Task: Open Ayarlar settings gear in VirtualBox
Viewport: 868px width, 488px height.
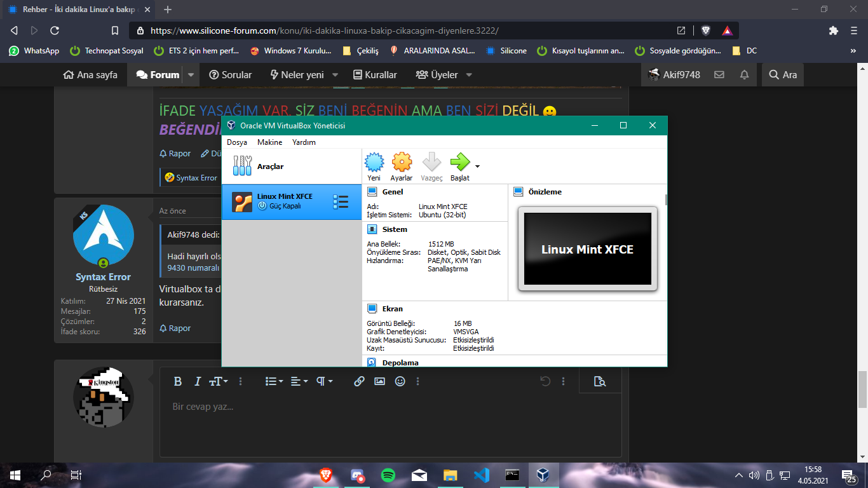Action: pyautogui.click(x=402, y=166)
